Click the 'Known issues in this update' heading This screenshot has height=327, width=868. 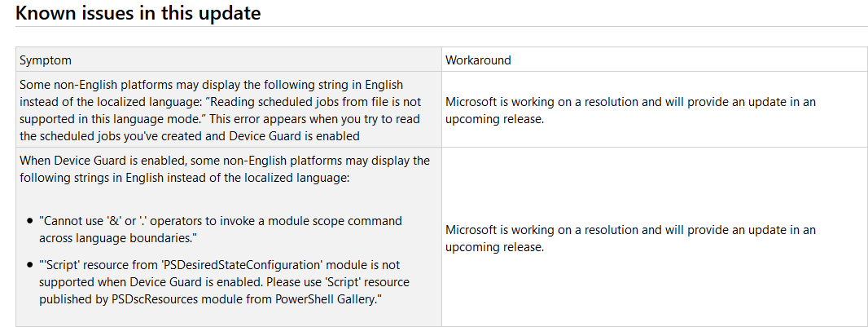pos(138,12)
